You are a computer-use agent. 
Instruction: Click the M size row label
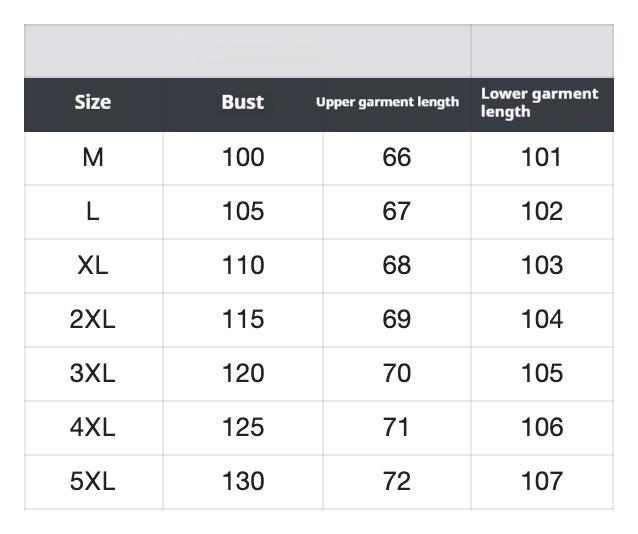93,157
